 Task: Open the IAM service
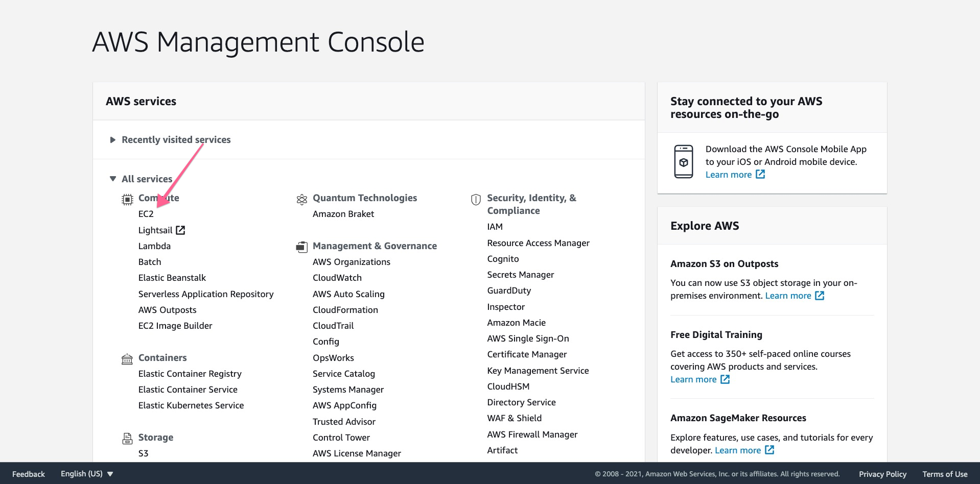495,227
